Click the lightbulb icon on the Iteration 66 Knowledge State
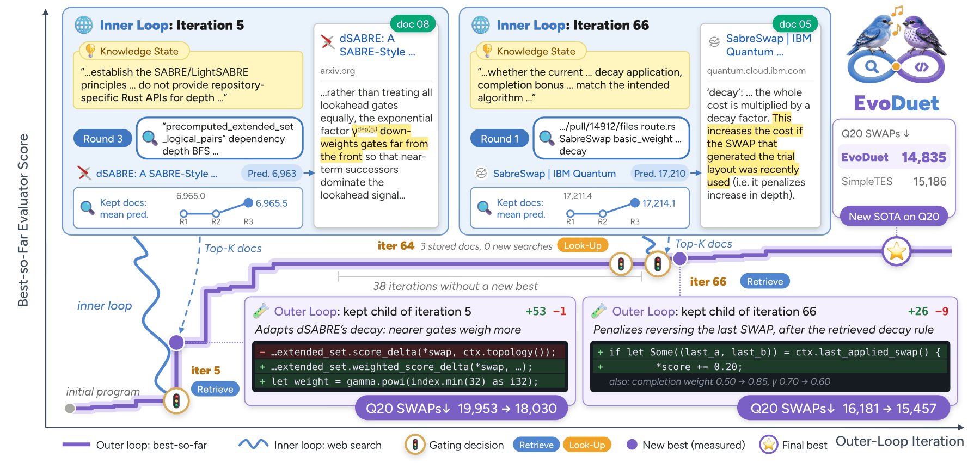 pos(487,51)
